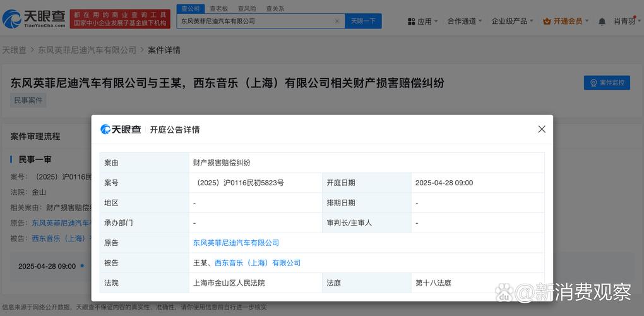Click the 承办部门 label cell
Image resolution: width=644 pixels, height=316 pixels.
point(144,223)
